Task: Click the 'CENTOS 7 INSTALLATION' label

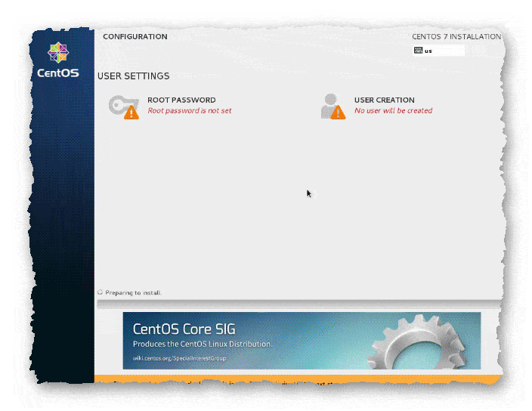Action: pos(456,36)
